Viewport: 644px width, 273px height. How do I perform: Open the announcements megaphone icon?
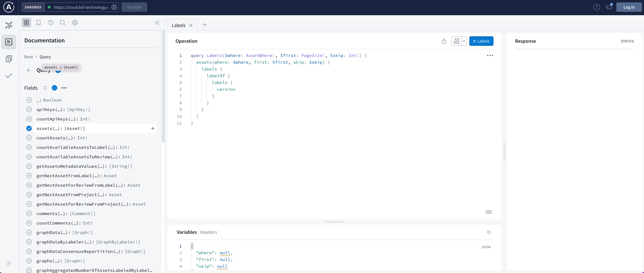pos(609,7)
